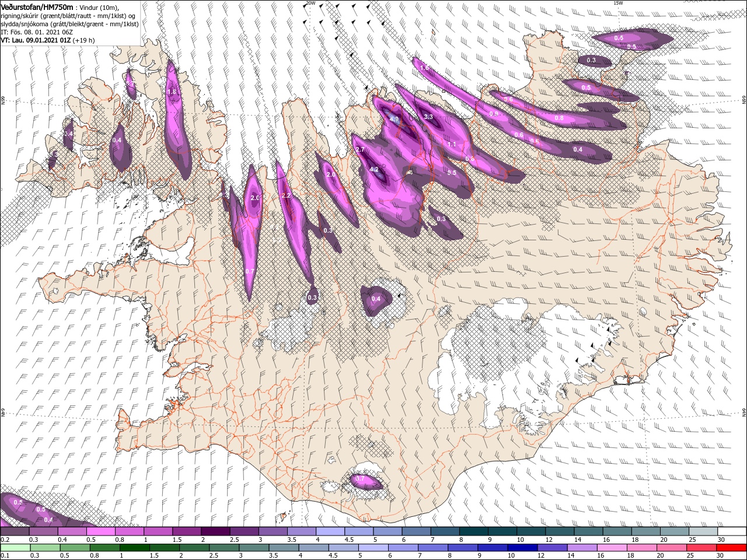Viewport: 747px width, 560px height.
Task: Click the '15W' longitude label at top
Action: (x=618, y=3)
